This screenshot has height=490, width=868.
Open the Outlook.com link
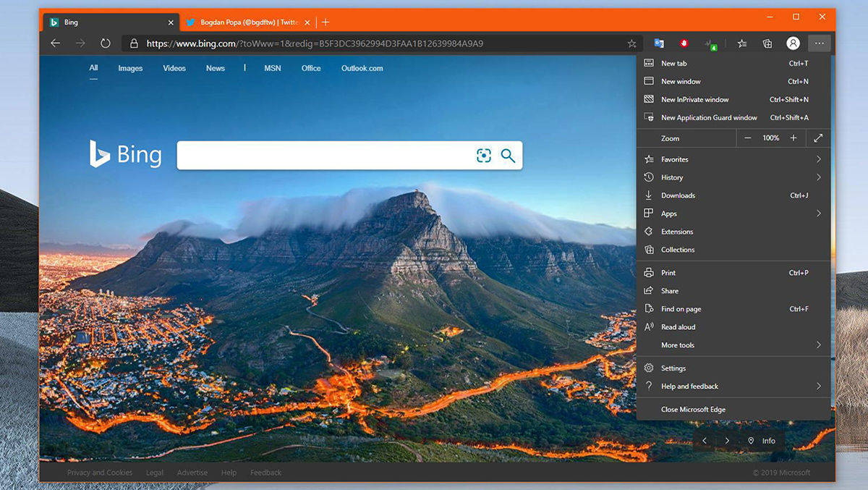coord(362,68)
